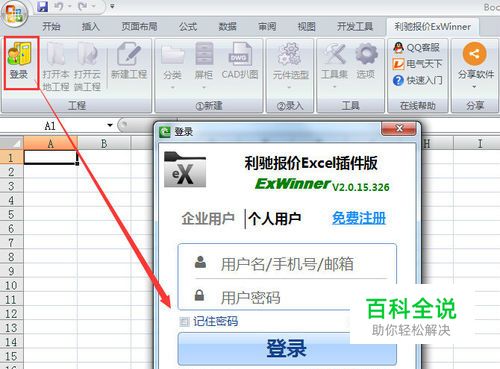Screen dimensions: 500x369
Task: Click the 元件选型 gears icon
Action: 290,53
